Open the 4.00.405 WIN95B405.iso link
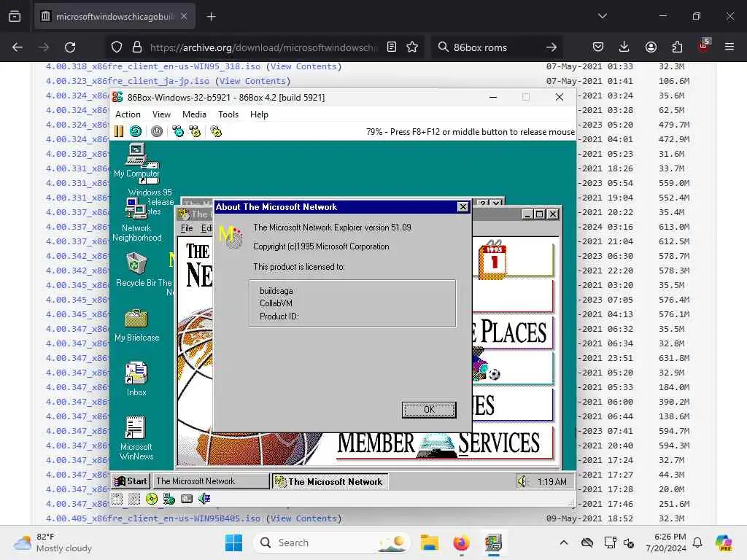This screenshot has height=560, width=747. pos(153,518)
